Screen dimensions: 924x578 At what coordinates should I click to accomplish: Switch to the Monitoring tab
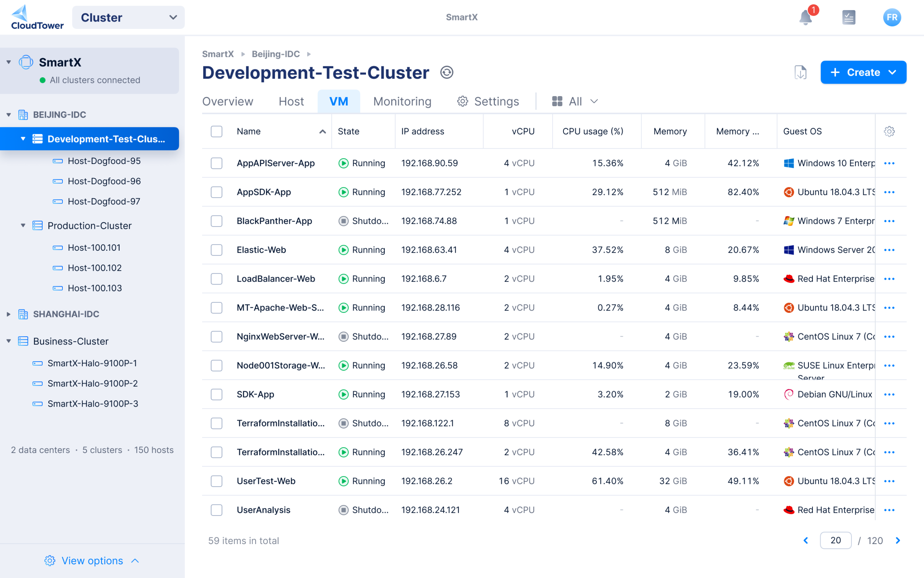[x=402, y=101]
